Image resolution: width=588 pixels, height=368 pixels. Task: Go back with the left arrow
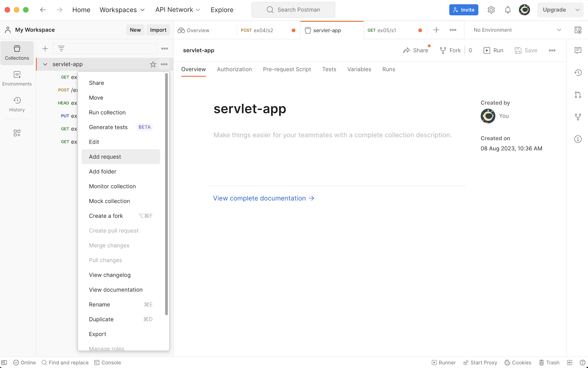43,10
